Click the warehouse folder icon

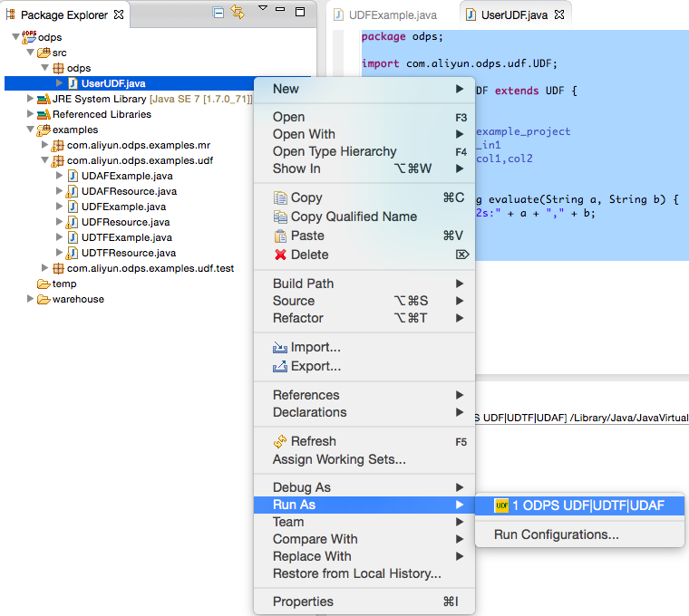click(x=44, y=300)
